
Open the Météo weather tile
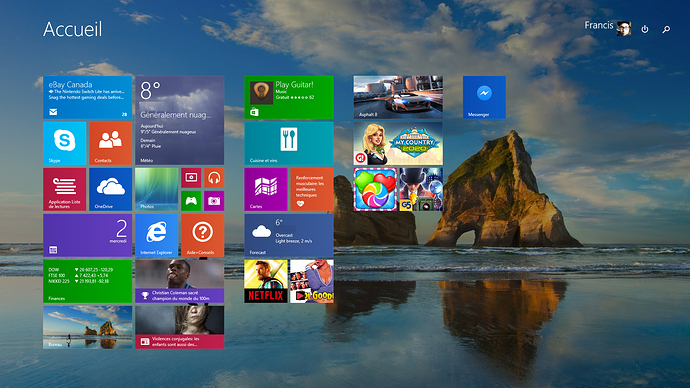pyautogui.click(x=180, y=121)
